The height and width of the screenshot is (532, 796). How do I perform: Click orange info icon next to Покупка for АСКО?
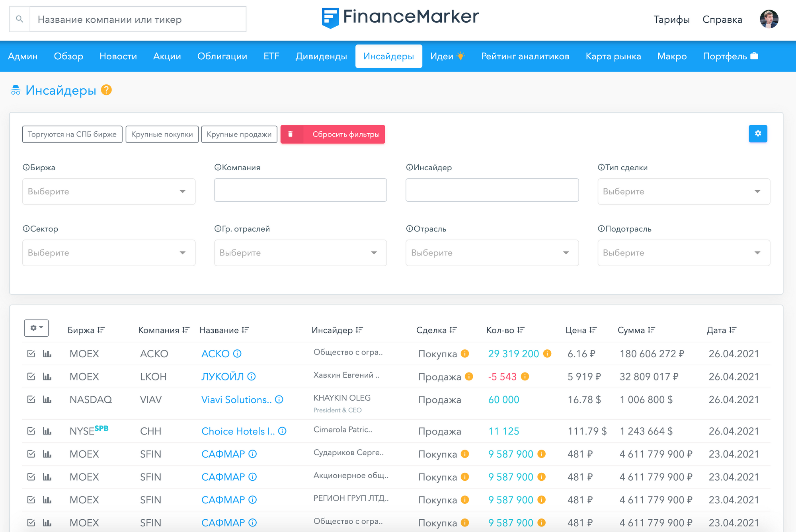point(465,353)
